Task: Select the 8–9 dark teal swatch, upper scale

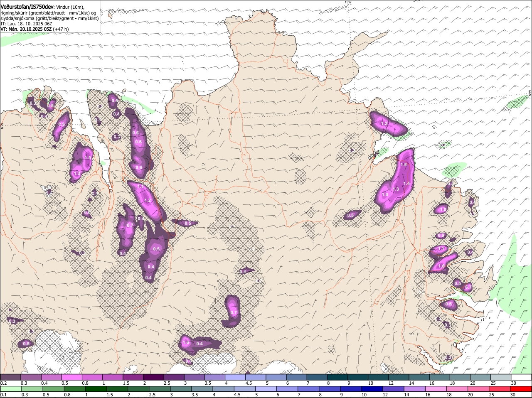Action: [337, 377]
